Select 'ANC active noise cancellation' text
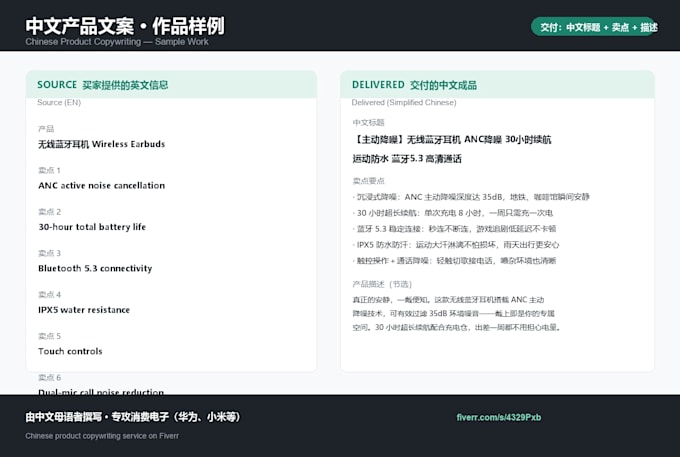This screenshot has width=680, height=457. (101, 185)
